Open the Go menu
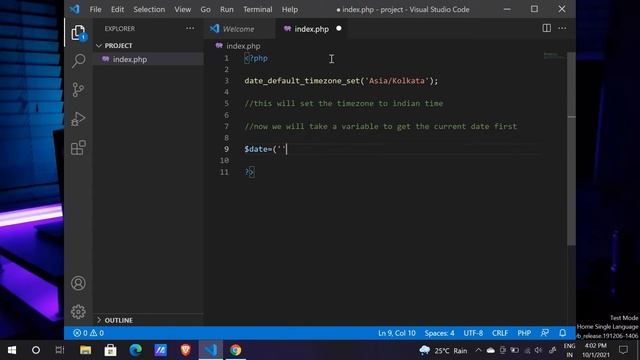Screen dimensions: 640x360 tap(205, 9)
